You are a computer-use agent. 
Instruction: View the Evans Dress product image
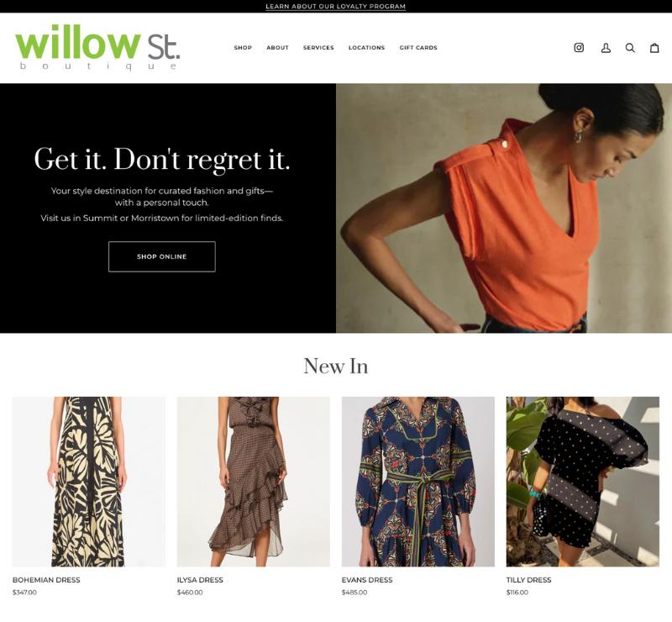(417, 482)
